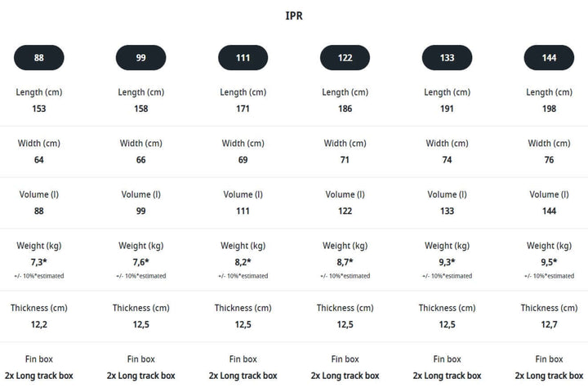The image size is (588, 392).
Task: Click the length value 171
Action: click(243, 109)
